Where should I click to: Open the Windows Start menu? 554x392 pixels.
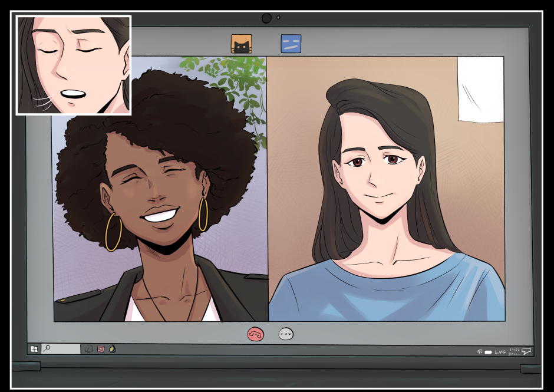pyautogui.click(x=34, y=349)
